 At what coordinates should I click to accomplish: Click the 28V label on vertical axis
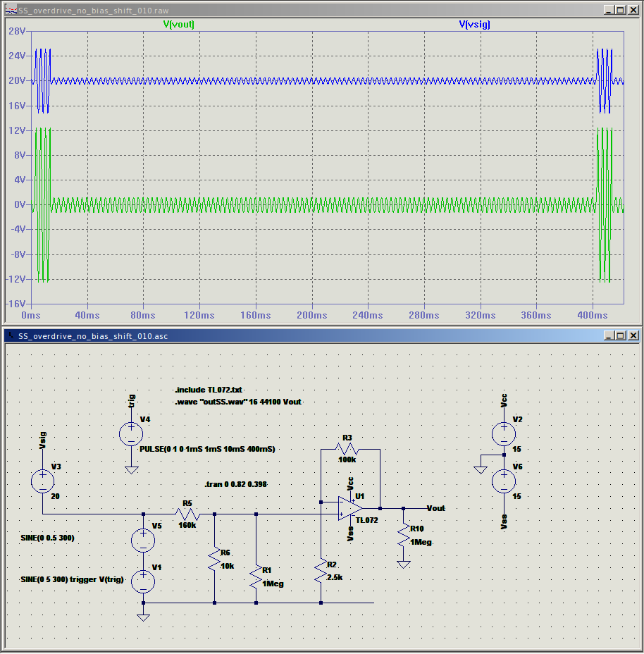point(17,31)
